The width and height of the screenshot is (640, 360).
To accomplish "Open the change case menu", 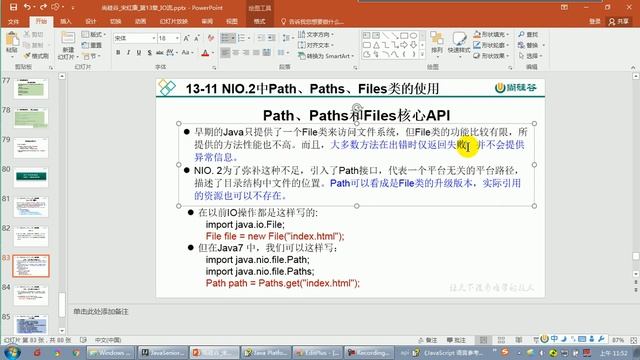I will pyautogui.click(x=187, y=52).
